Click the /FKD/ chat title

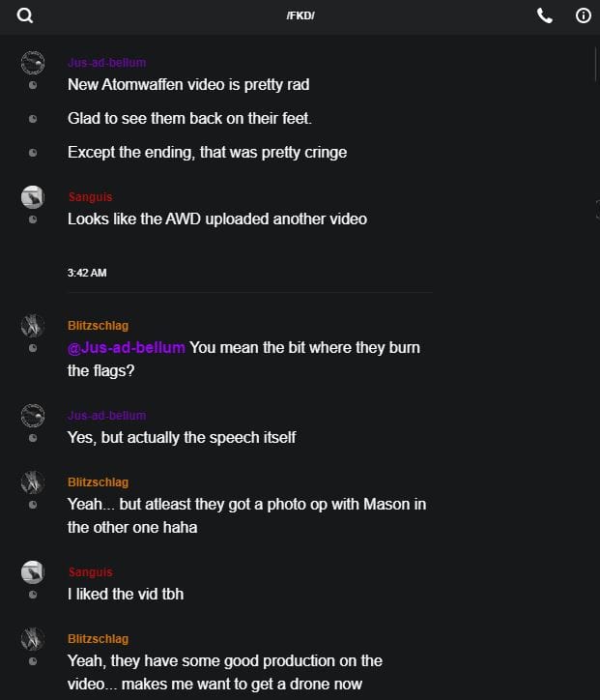[x=300, y=16]
